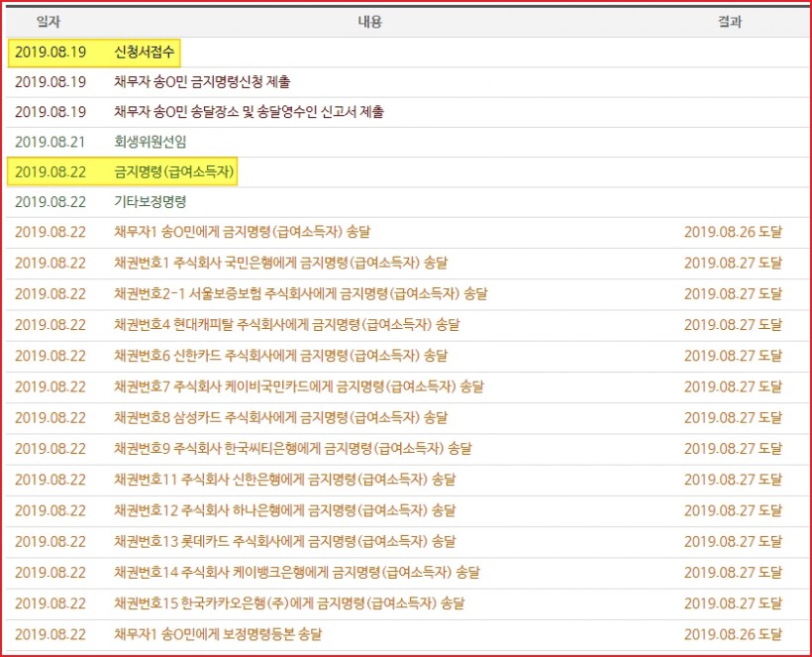
Task: Select 채권번호4 현대캐피탈 송달 row
Action: 408,325
